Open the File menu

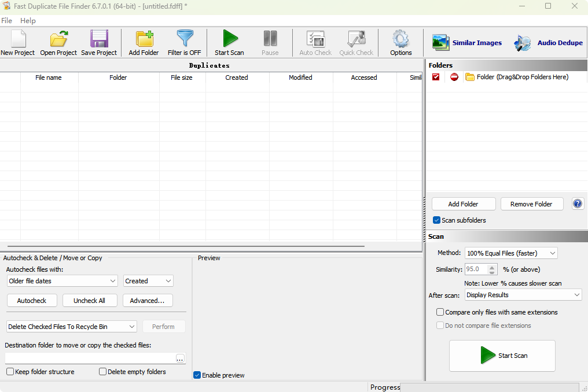point(7,20)
